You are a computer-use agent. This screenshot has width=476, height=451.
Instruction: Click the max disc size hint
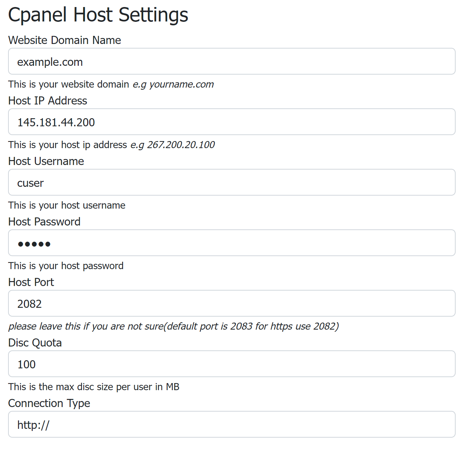(94, 387)
